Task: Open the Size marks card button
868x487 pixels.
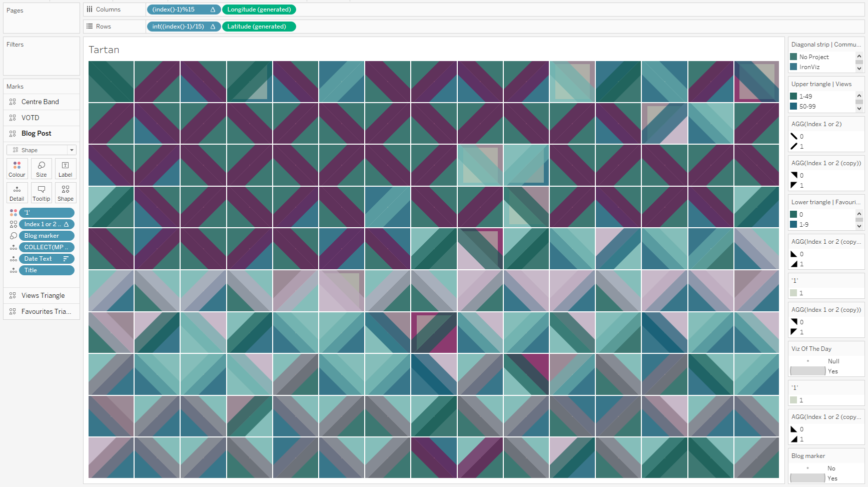Action: point(42,169)
